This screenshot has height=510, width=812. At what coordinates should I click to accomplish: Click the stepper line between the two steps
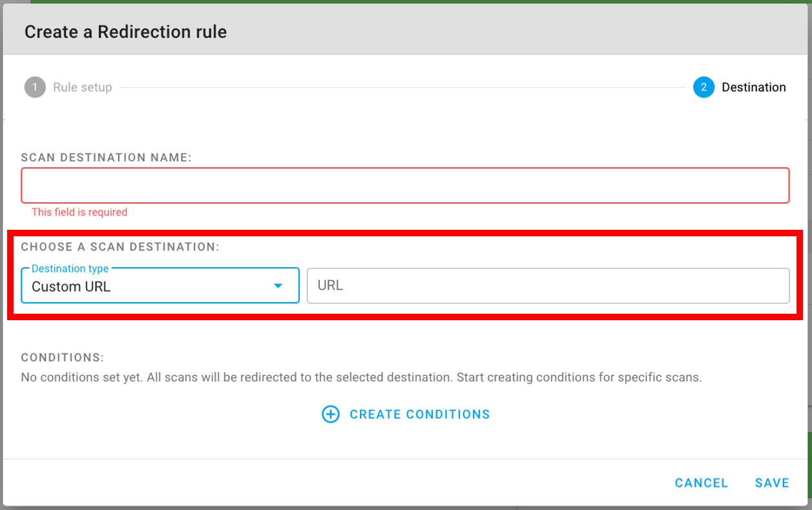point(401,87)
